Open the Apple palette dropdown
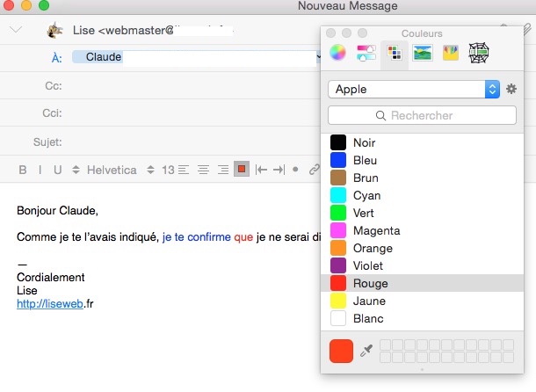 (413, 90)
